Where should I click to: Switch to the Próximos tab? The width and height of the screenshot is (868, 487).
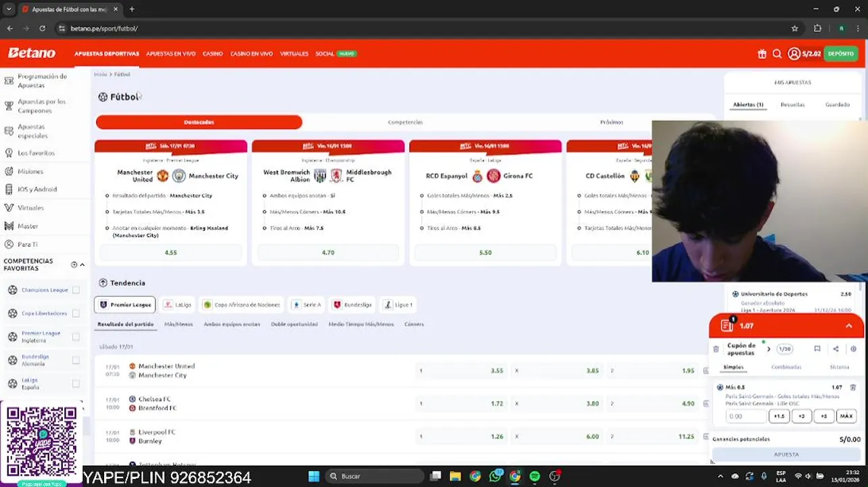tap(611, 122)
